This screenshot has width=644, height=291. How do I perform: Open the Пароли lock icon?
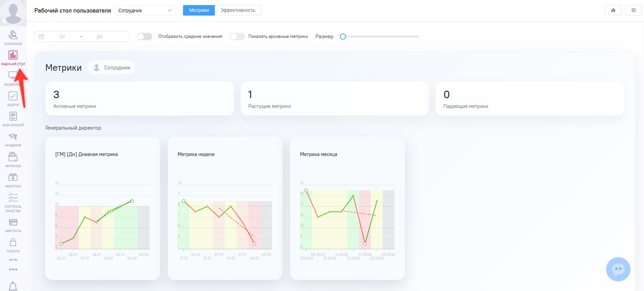[13, 245]
